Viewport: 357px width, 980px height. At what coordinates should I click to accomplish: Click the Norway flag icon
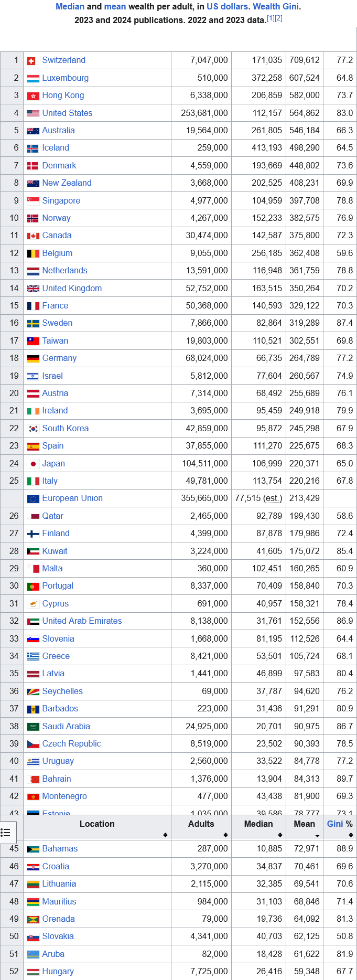tap(33, 218)
